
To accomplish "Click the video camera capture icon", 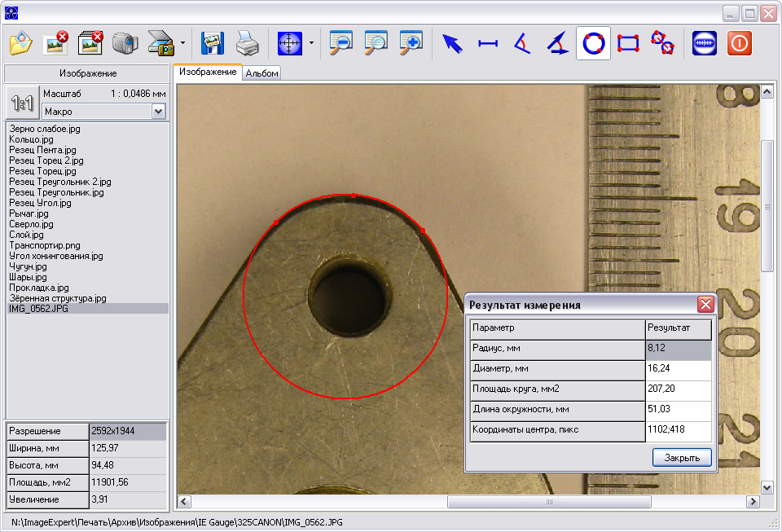I will point(125,43).
